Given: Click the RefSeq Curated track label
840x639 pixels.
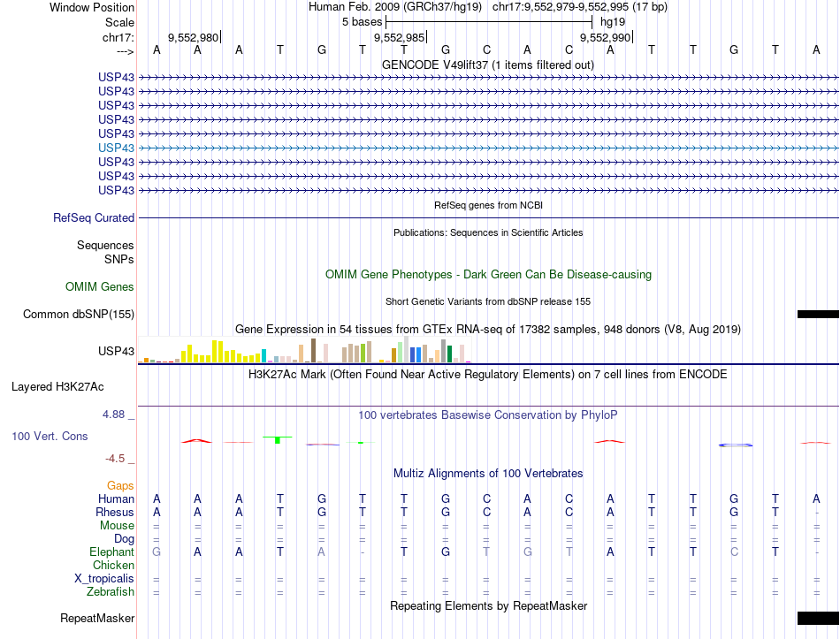Looking at the screenshot, I should tap(93, 218).
